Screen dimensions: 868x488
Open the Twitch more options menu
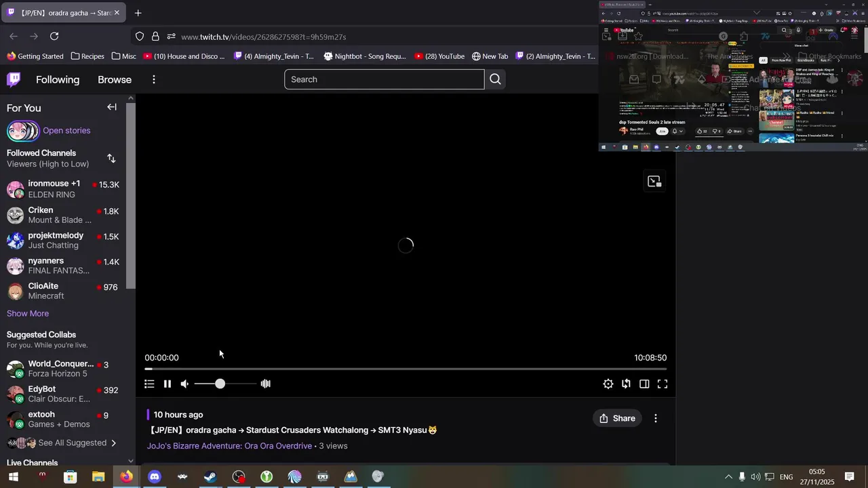154,79
